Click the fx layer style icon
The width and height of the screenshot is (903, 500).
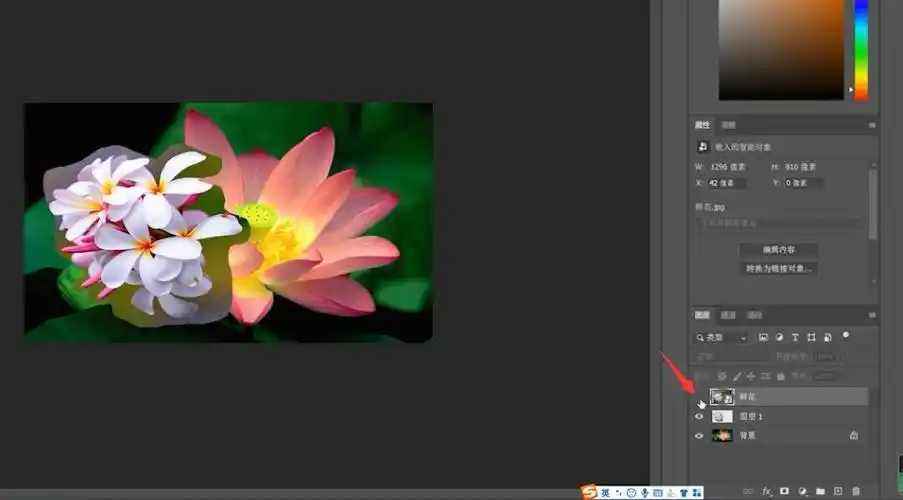(x=768, y=491)
